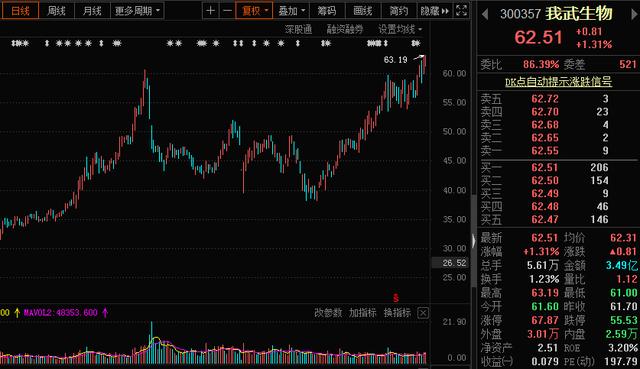The width and height of the screenshot is (640, 369).
Task: Click the 换指标 change indicator button
Action: point(397,313)
